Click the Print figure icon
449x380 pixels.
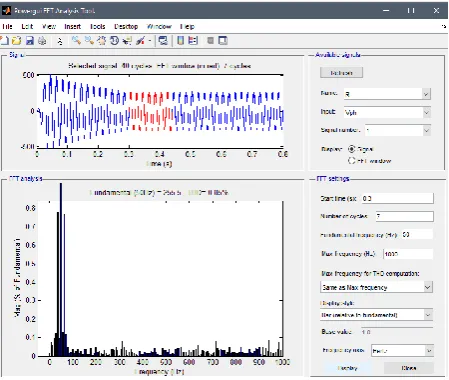coord(42,41)
